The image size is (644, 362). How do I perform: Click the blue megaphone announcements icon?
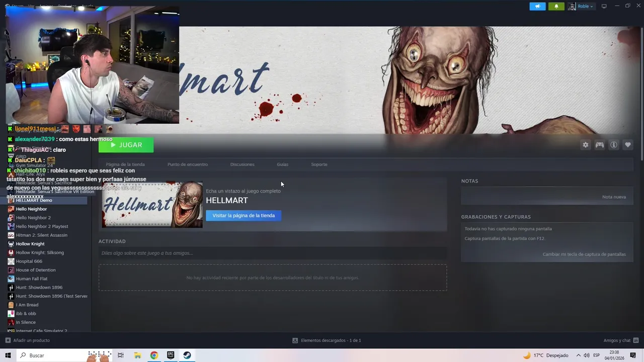[537, 6]
